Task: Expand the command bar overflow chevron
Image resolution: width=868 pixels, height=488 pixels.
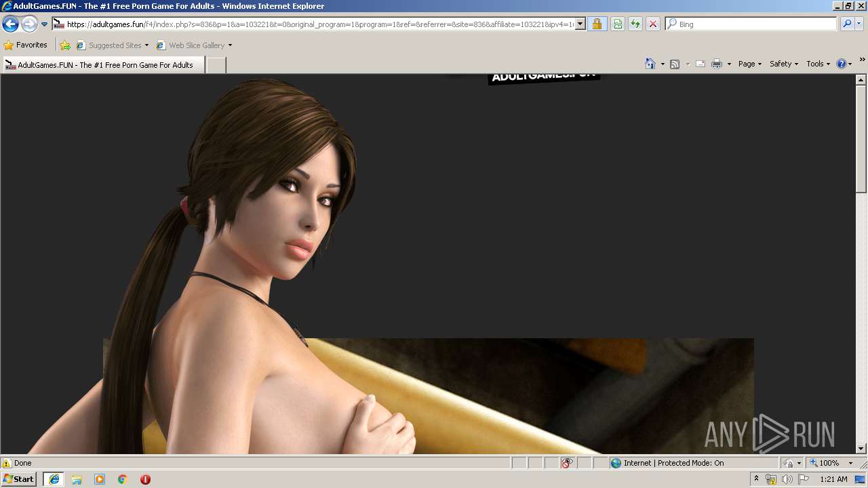Action: [x=863, y=60]
